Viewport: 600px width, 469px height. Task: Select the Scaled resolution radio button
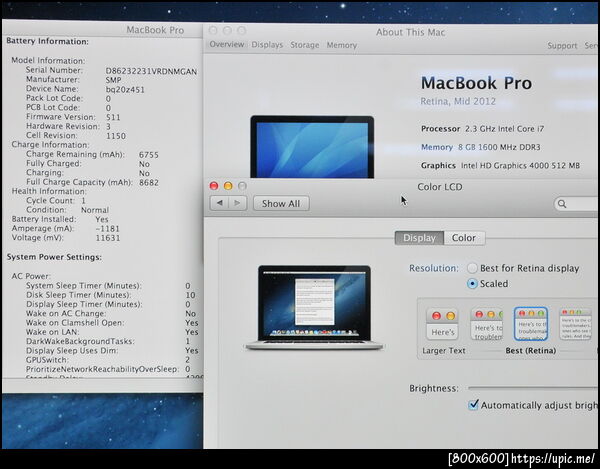pyautogui.click(x=472, y=284)
